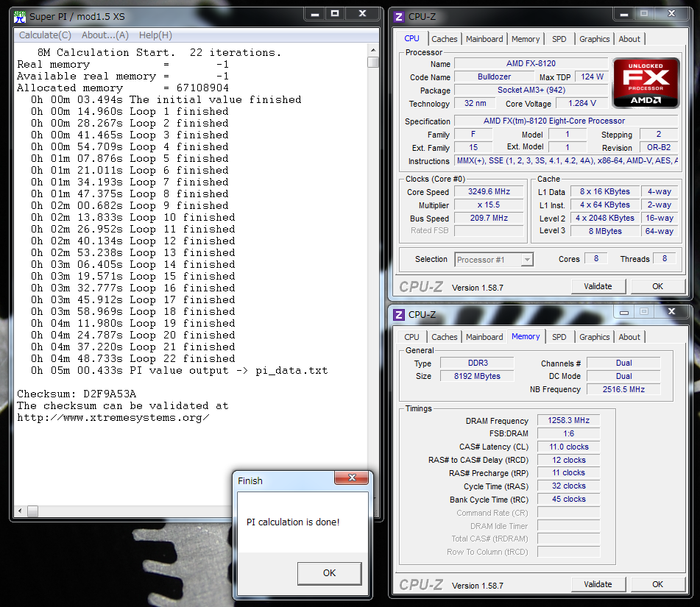Click the lower CPU-Z window's Z icon
This screenshot has height=607, width=700.
tap(399, 315)
